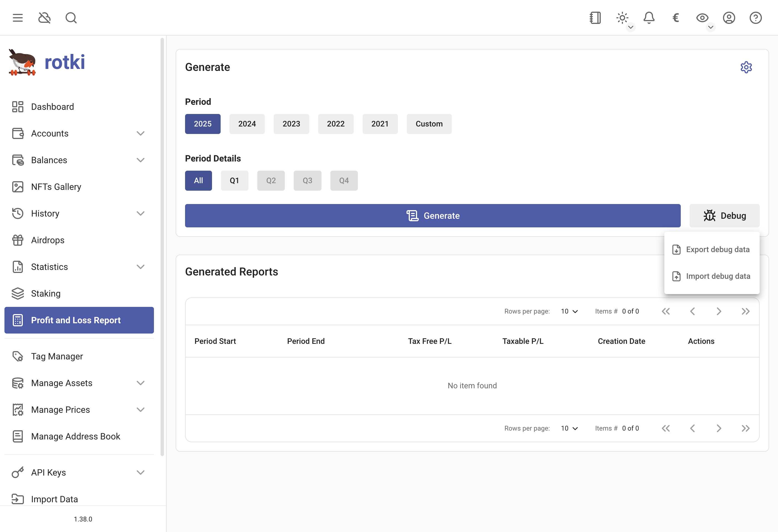Select the 2023 period button
The height and width of the screenshot is (532, 778).
pyautogui.click(x=291, y=124)
